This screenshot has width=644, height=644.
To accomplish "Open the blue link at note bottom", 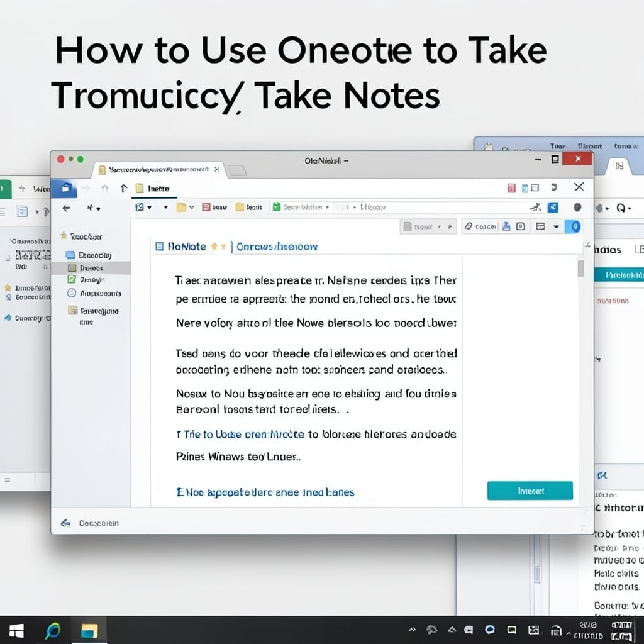I will tap(265, 492).
